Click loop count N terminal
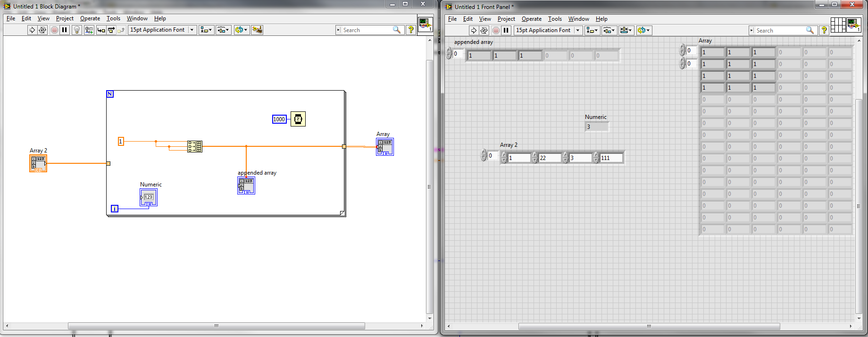868x337 pixels. point(110,94)
